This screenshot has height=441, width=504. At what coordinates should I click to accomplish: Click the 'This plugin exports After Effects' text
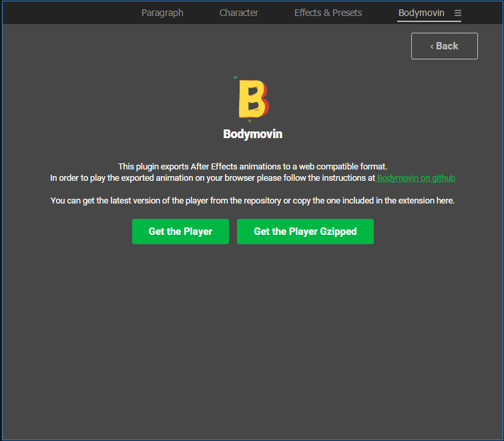point(252,166)
